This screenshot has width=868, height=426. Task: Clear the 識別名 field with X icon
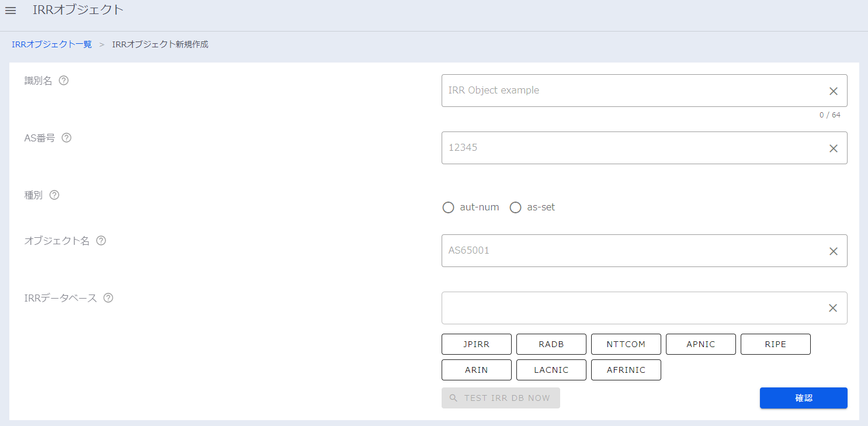click(833, 91)
